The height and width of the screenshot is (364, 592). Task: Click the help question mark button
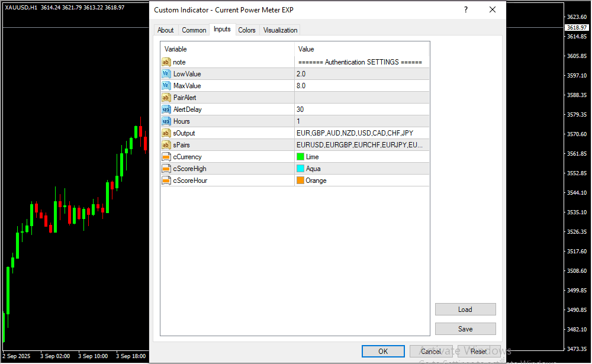tap(466, 10)
